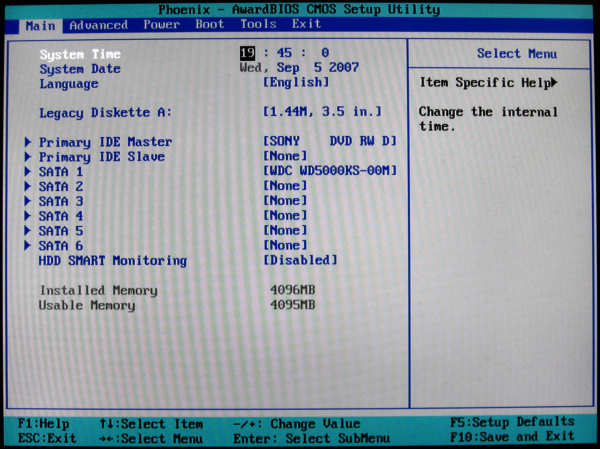Viewport: 600px width, 449px height.
Task: Click the System Date label
Action: pyautogui.click(x=80, y=69)
